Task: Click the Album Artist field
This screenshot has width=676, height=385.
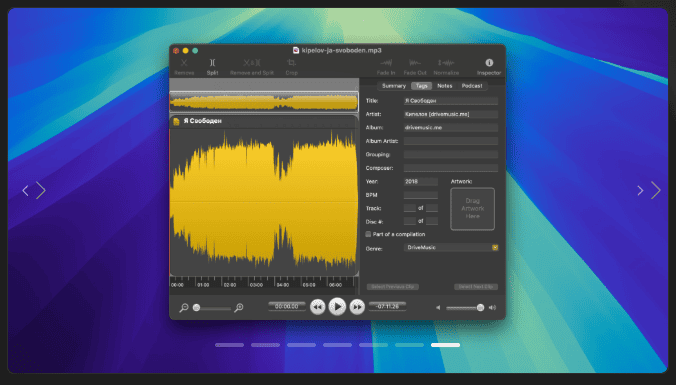Action: coord(451,141)
